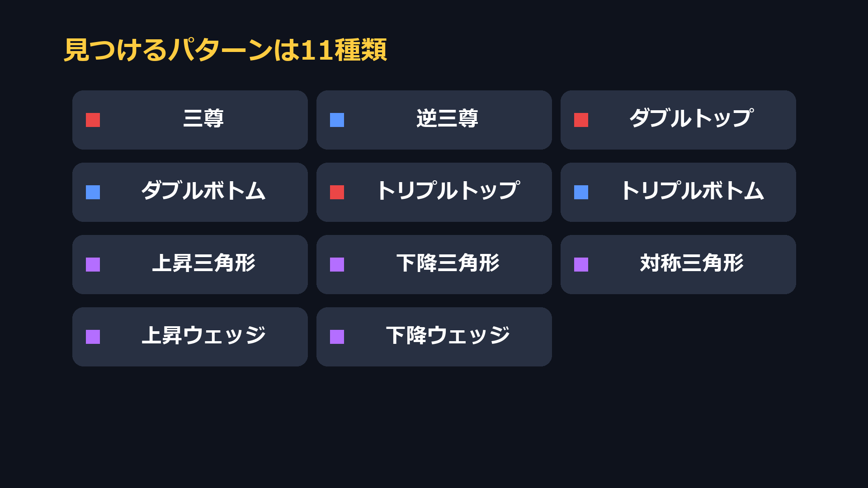Select the 上昇三角形 card

(190, 264)
